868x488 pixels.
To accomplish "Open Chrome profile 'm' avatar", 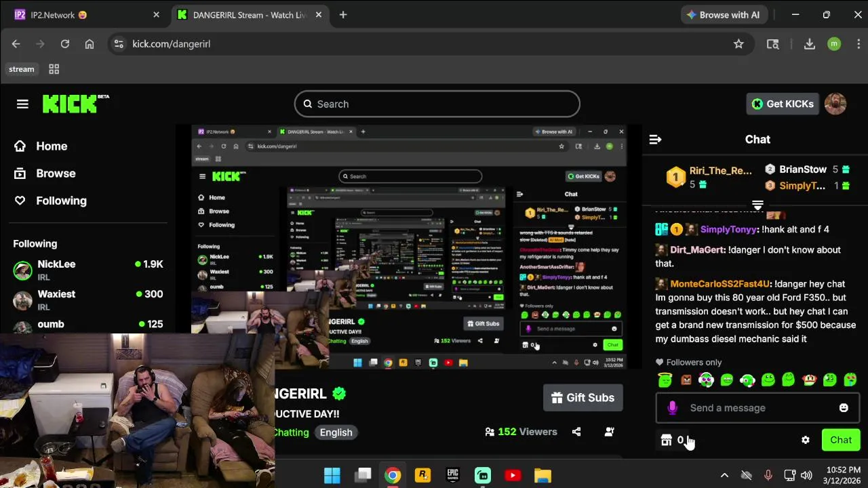I will click(834, 44).
